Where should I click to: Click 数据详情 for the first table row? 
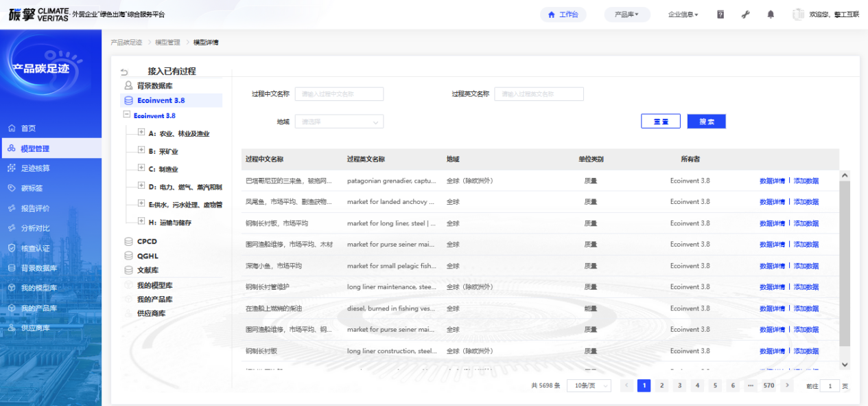click(x=771, y=181)
